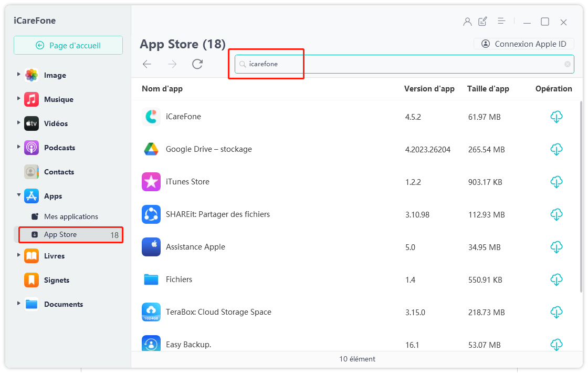This screenshot has height=373, width=588.
Task: Open Podcasts in the sidebar
Action: 59,148
